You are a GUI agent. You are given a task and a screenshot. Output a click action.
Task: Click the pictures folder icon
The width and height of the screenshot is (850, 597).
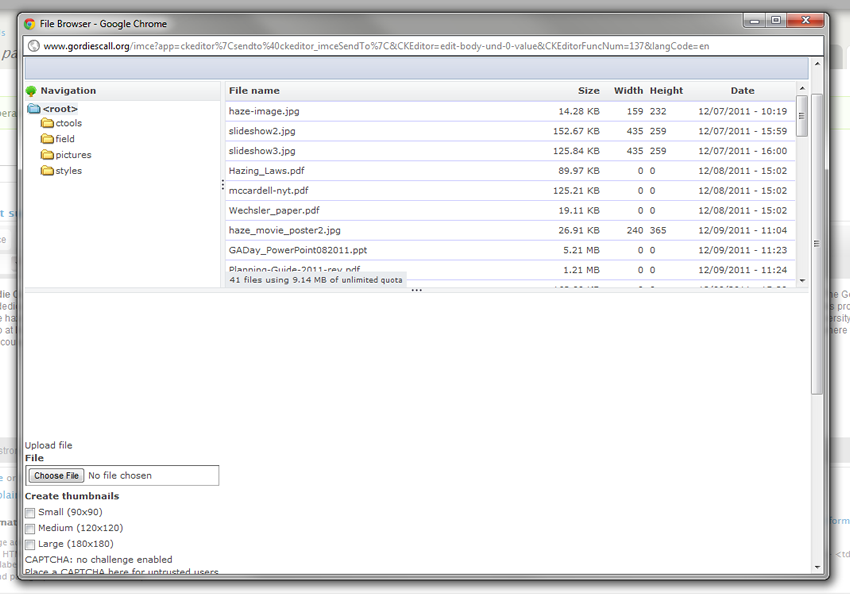tap(47, 155)
